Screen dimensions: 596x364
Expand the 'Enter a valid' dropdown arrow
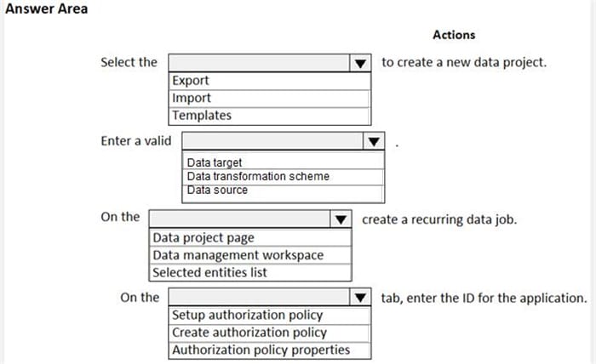point(374,141)
